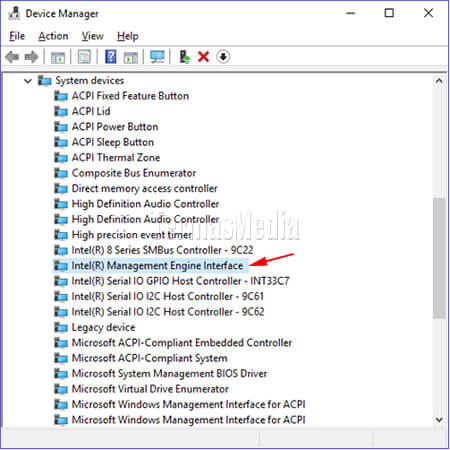Select High precision event timer
Viewport: 450px width, 450px height.
132,235
